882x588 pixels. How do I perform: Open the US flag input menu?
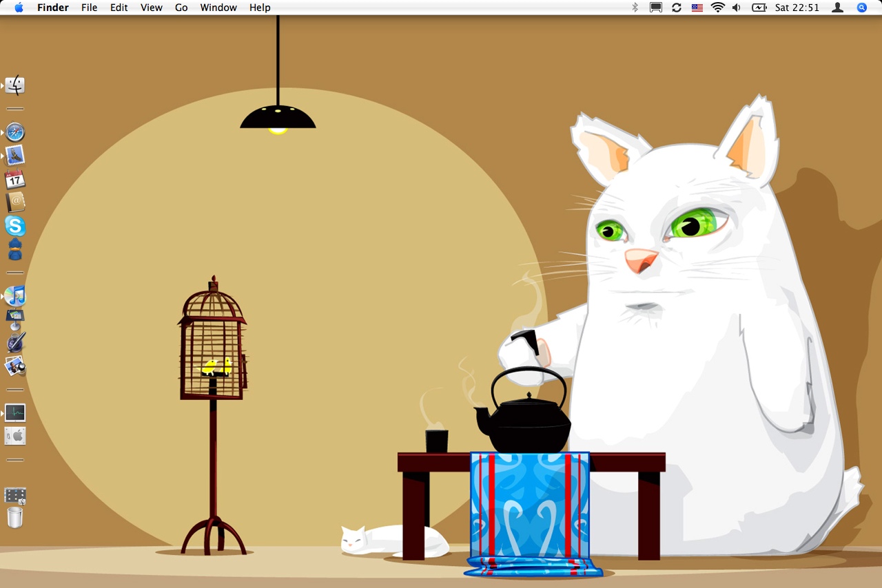[697, 8]
